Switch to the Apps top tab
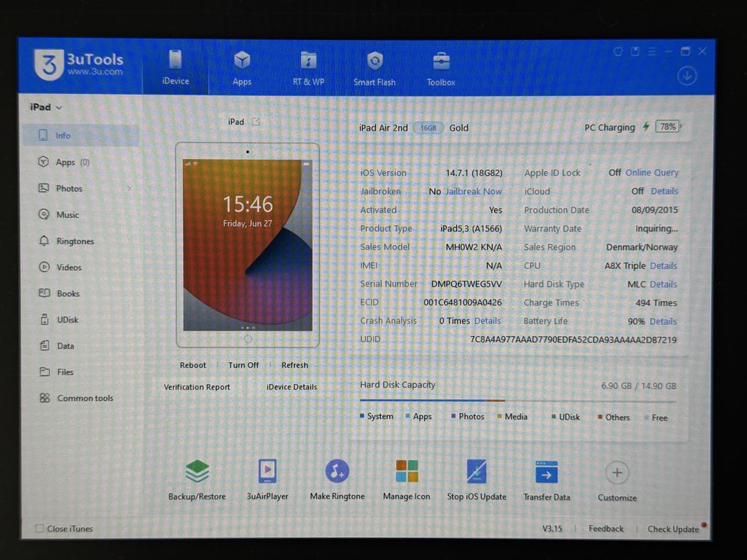Screen dimensions: 747x560 coord(242,68)
